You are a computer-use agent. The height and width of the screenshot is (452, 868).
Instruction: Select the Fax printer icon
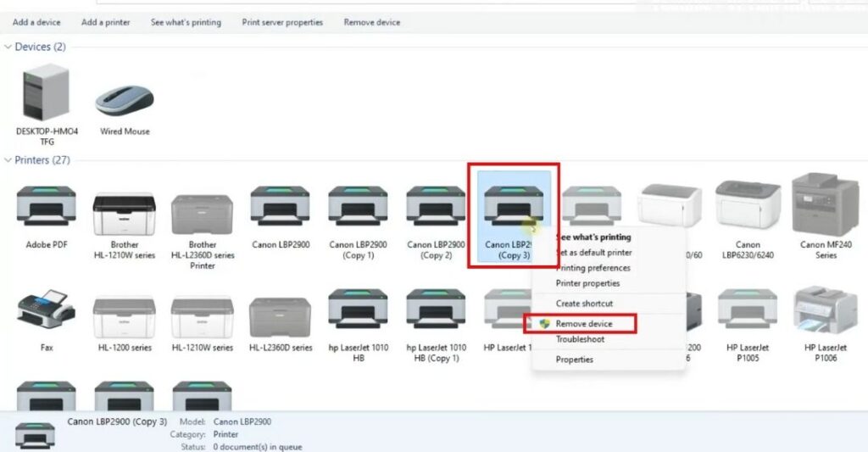46,314
